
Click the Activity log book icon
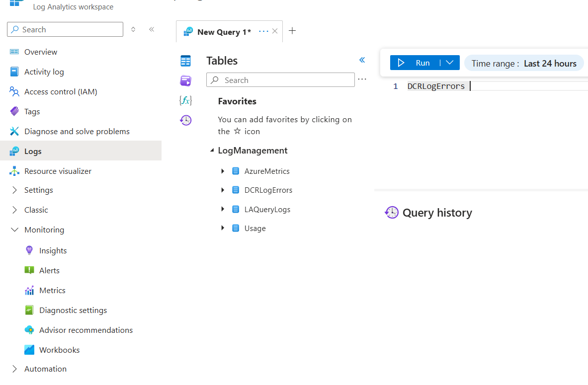[14, 72]
